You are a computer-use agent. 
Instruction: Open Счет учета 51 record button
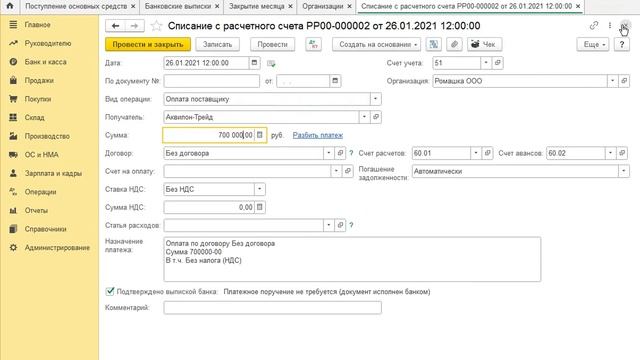tap(497, 63)
